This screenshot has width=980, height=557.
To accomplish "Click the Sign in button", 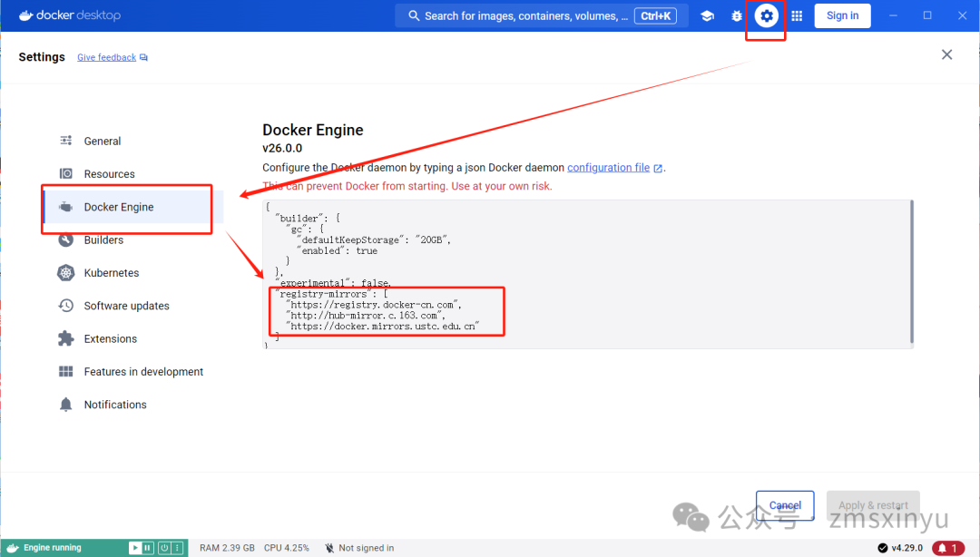I will coord(842,15).
